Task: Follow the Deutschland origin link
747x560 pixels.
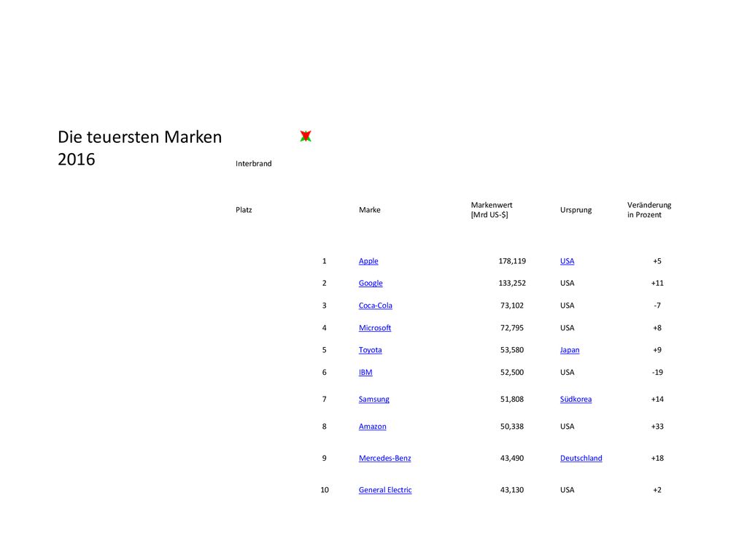Action: tap(581, 458)
